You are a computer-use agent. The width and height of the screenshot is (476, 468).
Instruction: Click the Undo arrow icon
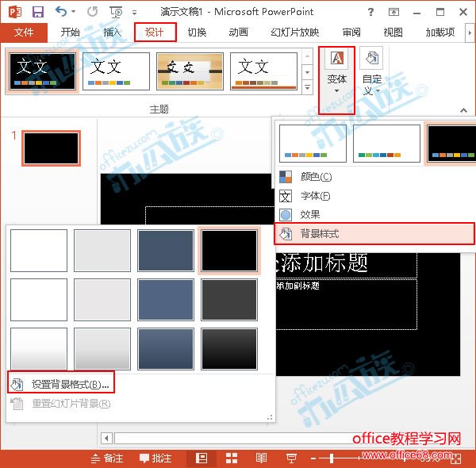point(62,12)
